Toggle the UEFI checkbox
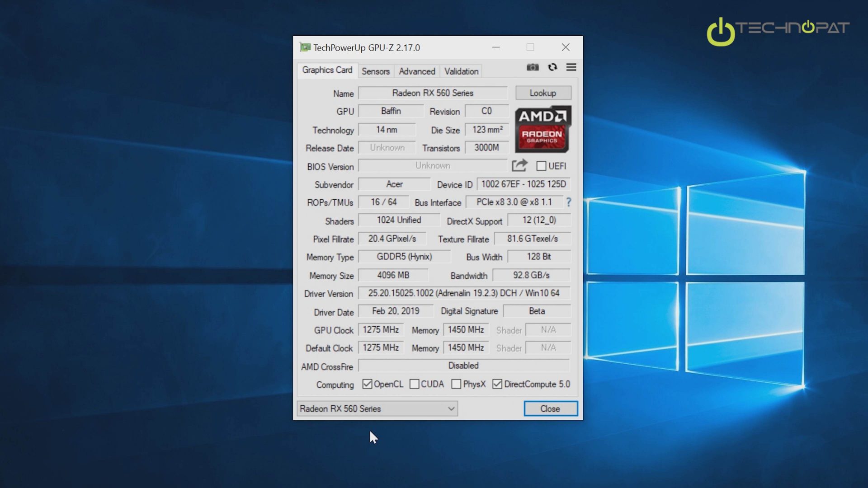This screenshot has width=868, height=488. (541, 166)
